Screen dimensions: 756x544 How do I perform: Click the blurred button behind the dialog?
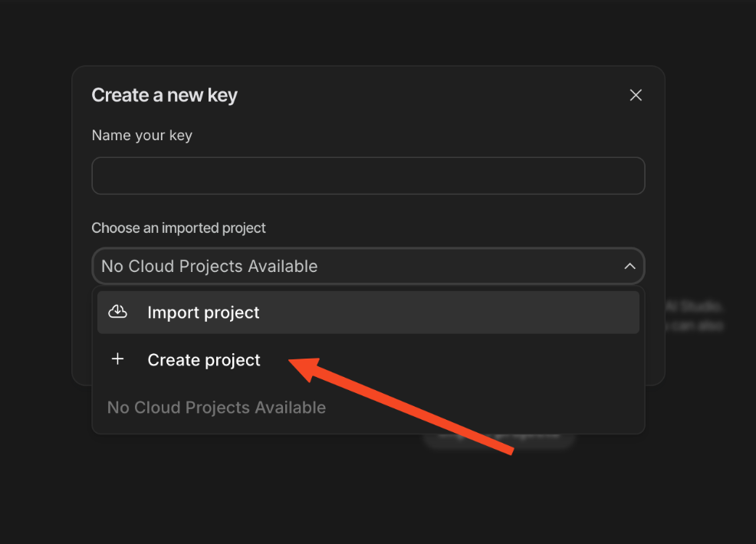(x=498, y=438)
